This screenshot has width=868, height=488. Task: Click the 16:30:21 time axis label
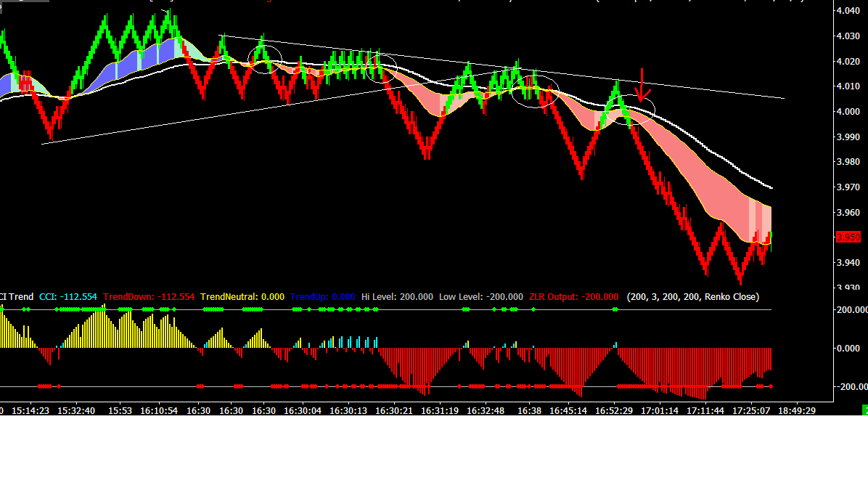pyautogui.click(x=393, y=411)
